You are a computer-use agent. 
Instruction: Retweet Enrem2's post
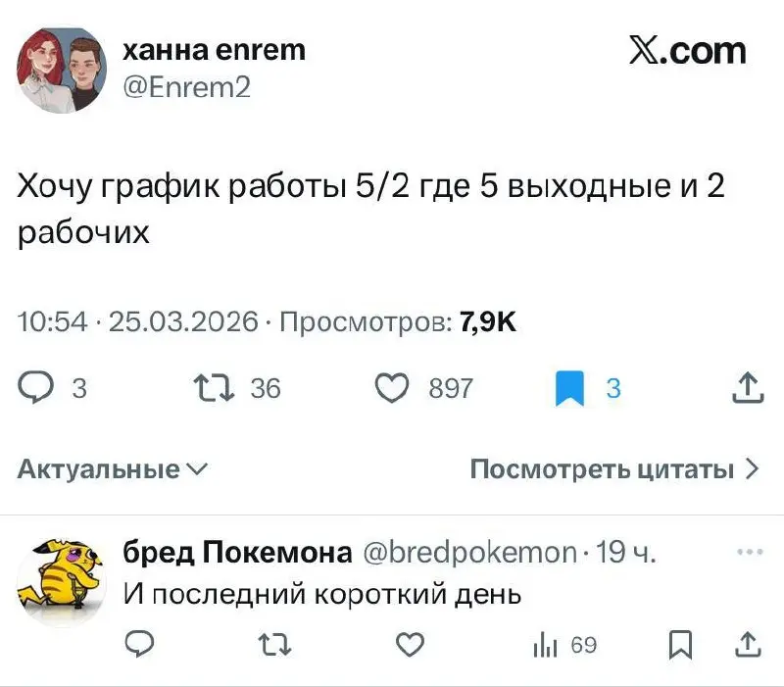[x=216, y=388]
